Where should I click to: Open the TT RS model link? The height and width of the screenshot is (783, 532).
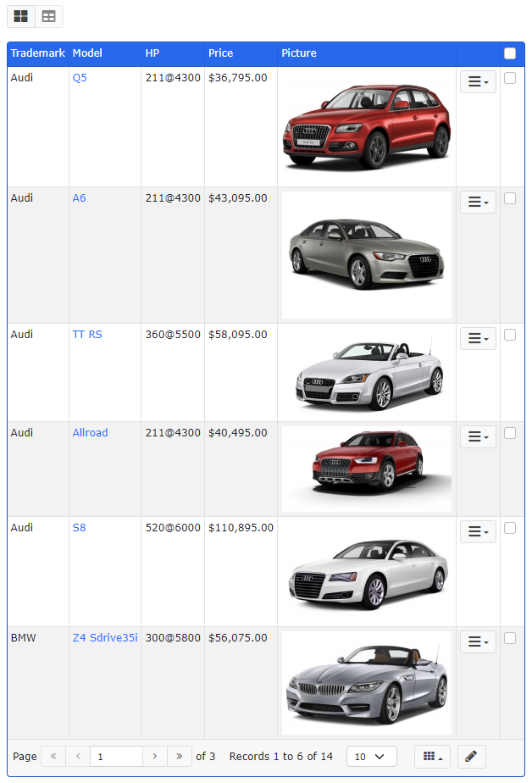tap(87, 335)
